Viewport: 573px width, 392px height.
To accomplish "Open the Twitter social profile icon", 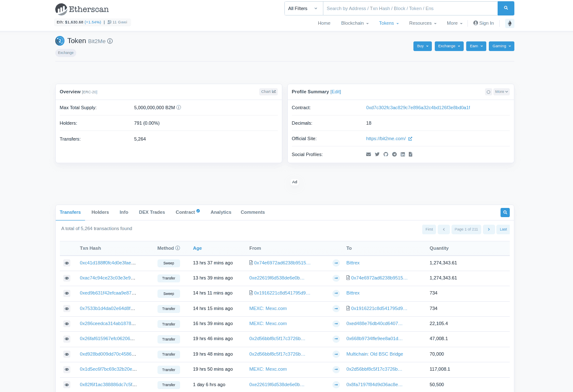I will (x=377, y=154).
